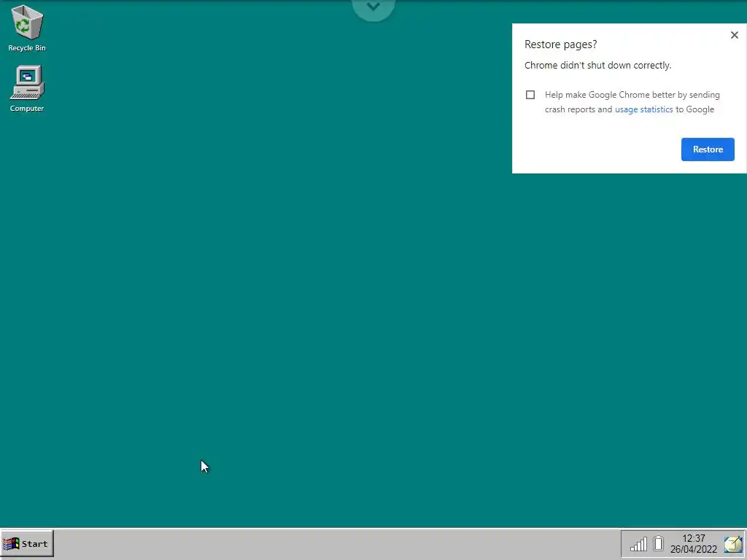Screen dimensions: 747x560
Task: Click the network signal bars tray icon
Action: tap(638, 544)
